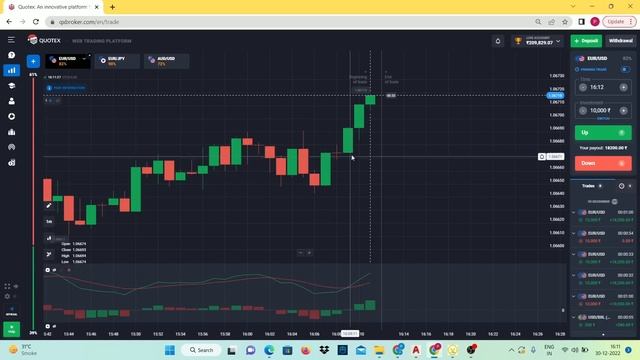Open volume indicator settings icon near bottom

[48, 326]
